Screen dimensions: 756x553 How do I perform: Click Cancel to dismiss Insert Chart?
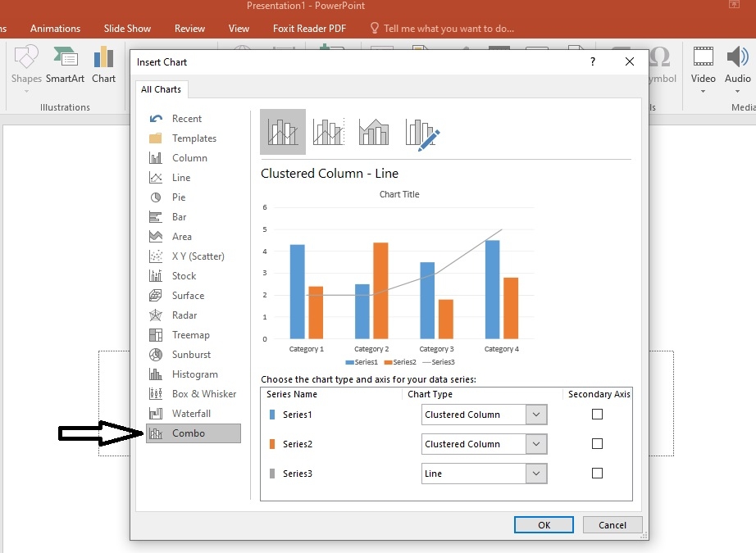tap(612, 525)
